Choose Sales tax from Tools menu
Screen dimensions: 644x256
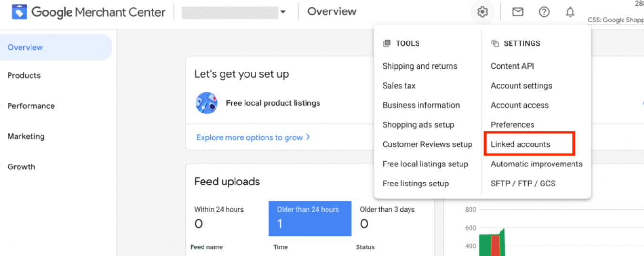coord(399,86)
